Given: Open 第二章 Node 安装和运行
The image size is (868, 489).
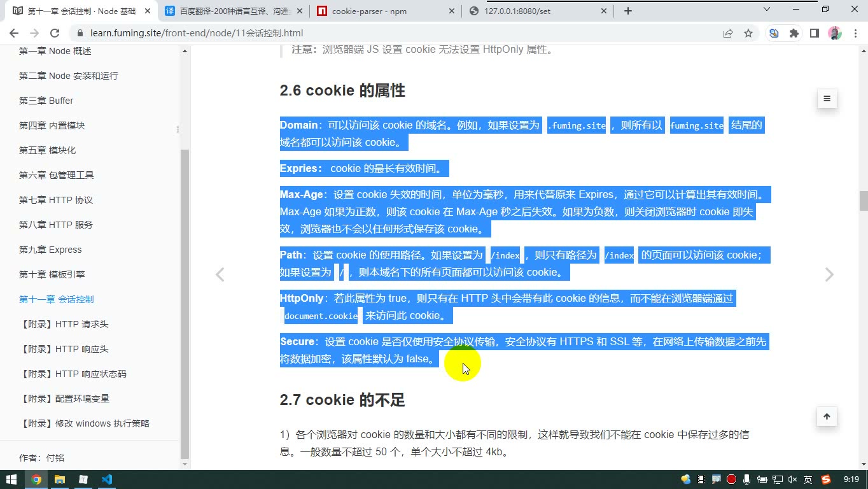Looking at the screenshot, I should click(69, 76).
